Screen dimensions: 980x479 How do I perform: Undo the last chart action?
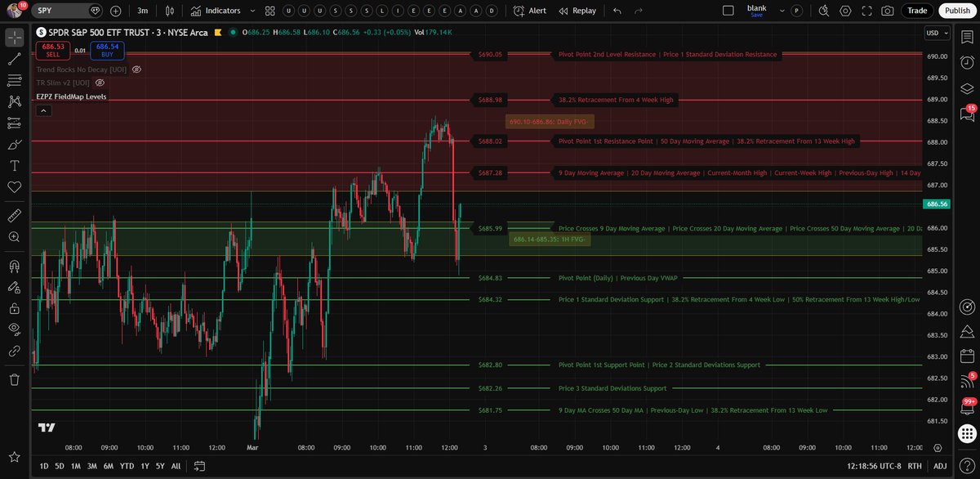617,11
